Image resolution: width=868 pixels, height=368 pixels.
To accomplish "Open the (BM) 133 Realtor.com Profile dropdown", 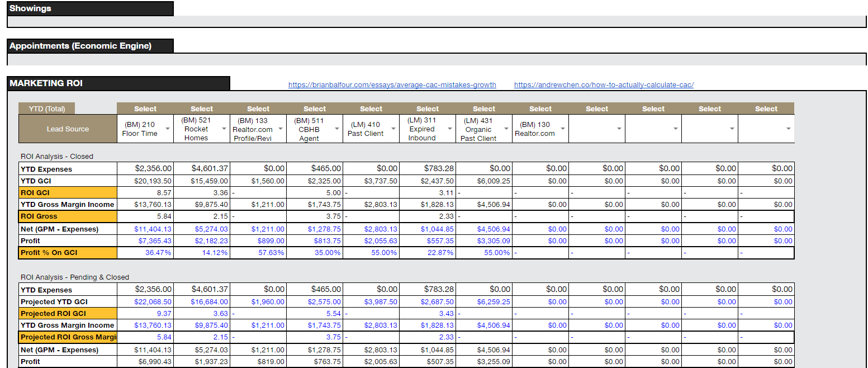I will click(x=281, y=128).
